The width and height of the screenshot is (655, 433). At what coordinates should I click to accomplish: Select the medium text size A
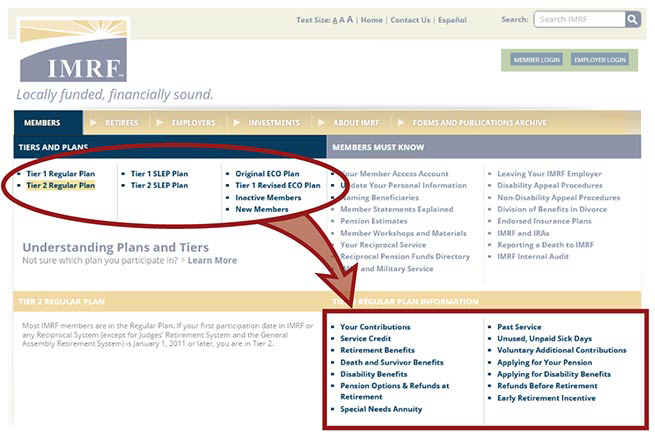(x=342, y=20)
